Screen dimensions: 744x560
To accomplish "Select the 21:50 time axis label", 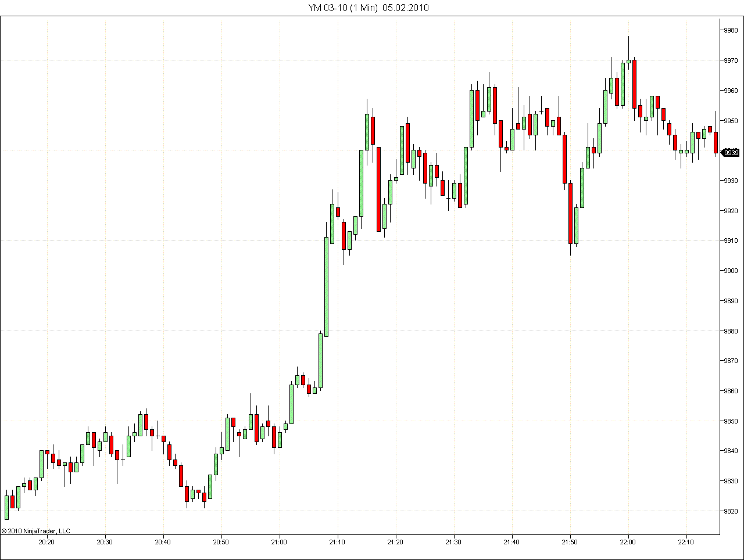I will pyautogui.click(x=570, y=542).
